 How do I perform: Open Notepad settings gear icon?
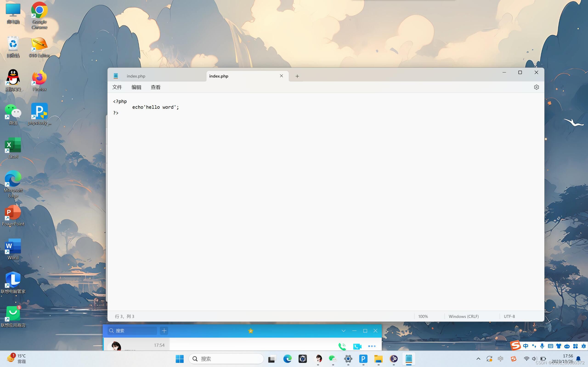pos(536,87)
